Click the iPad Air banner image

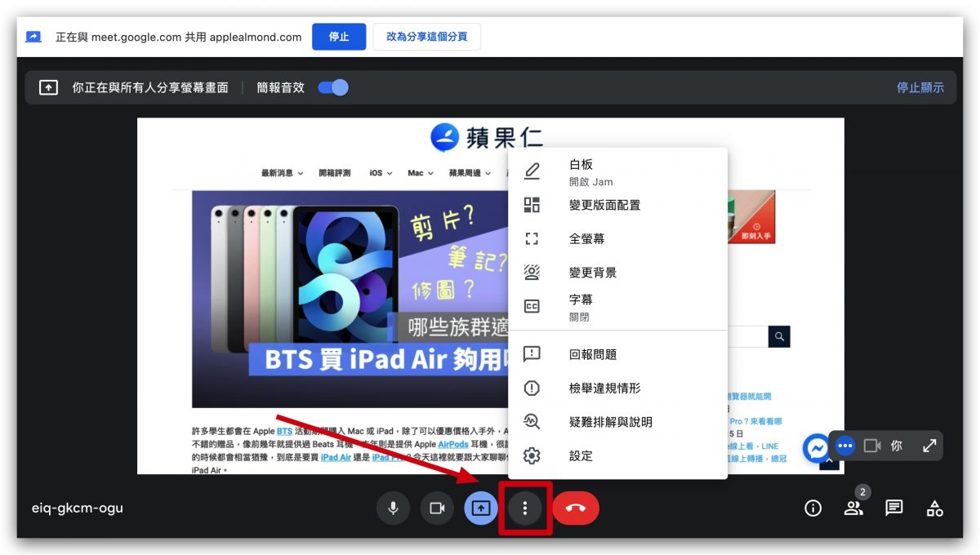coord(350,299)
